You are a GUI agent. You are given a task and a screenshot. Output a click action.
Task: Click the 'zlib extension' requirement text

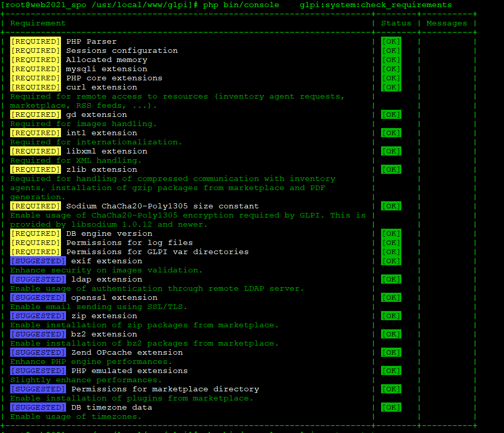click(102, 169)
